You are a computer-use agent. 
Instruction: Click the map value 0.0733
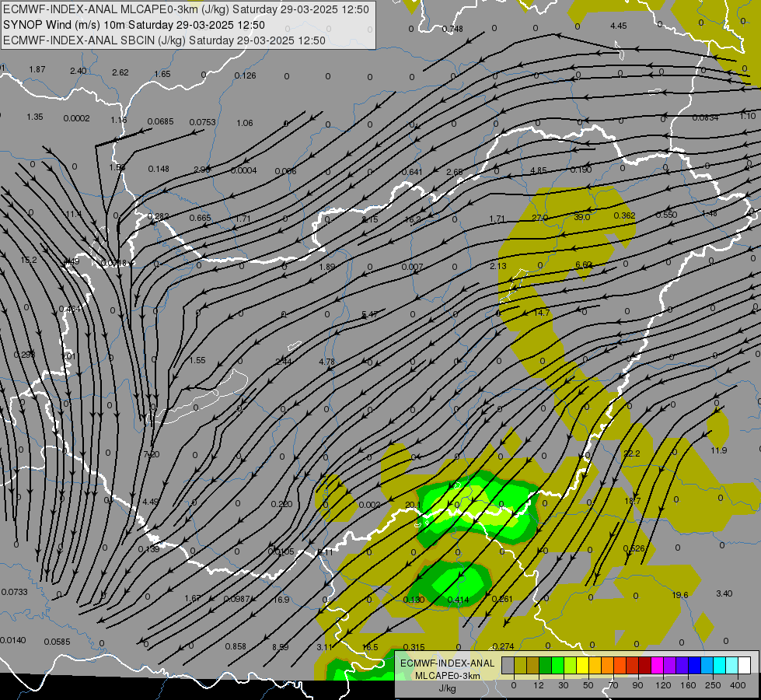click(15, 592)
